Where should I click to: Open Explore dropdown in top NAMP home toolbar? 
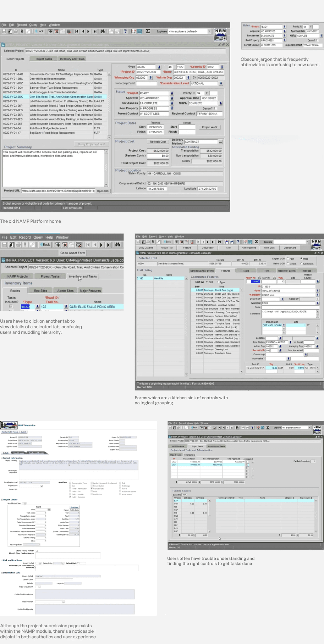[210, 31]
